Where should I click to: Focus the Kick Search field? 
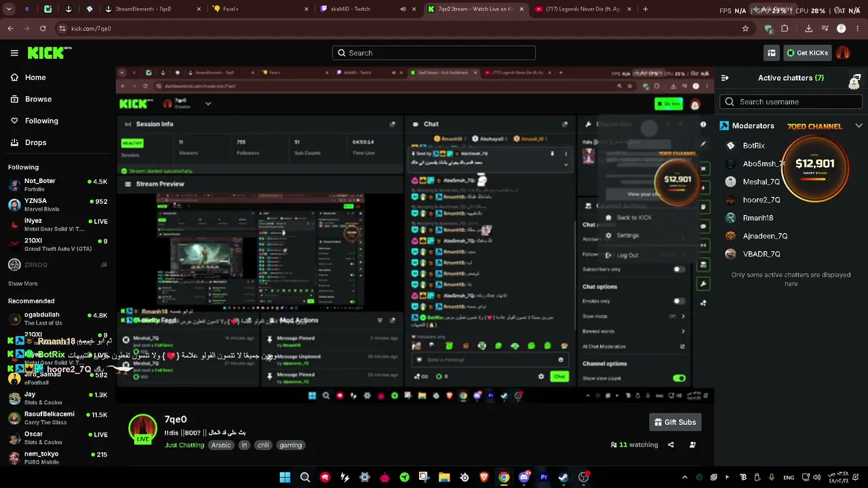click(x=434, y=53)
